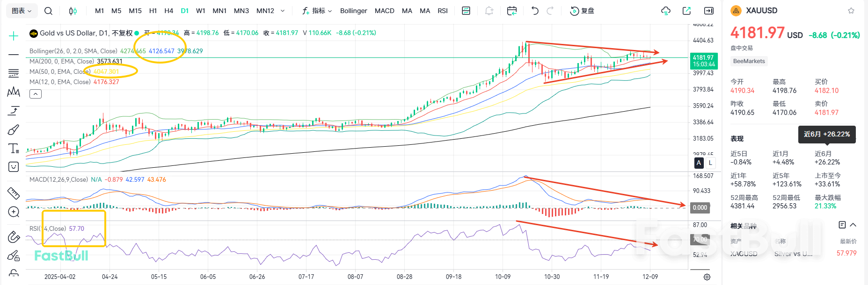Select the brush drawing tool
This screenshot has width=868, height=285.
pyautogui.click(x=14, y=129)
